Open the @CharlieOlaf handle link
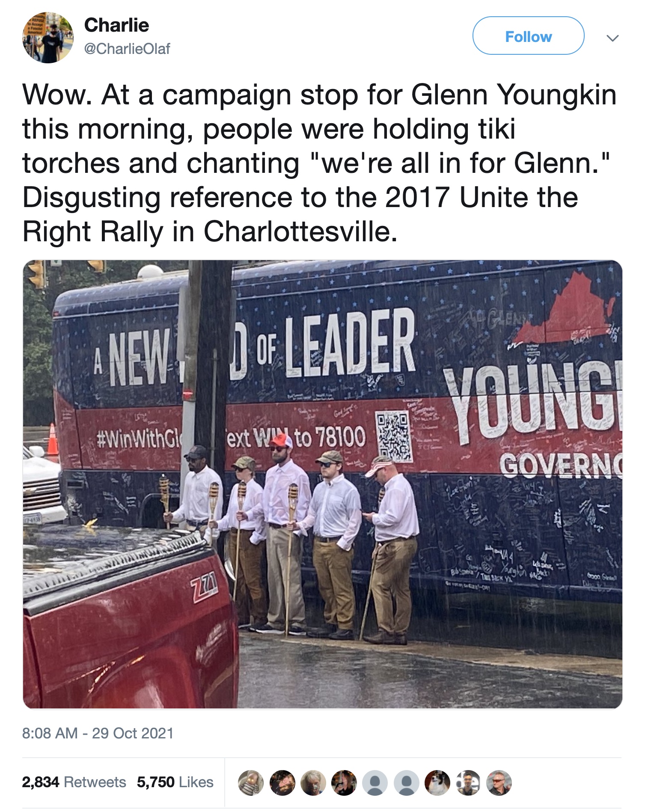The width and height of the screenshot is (654, 812). click(x=127, y=49)
